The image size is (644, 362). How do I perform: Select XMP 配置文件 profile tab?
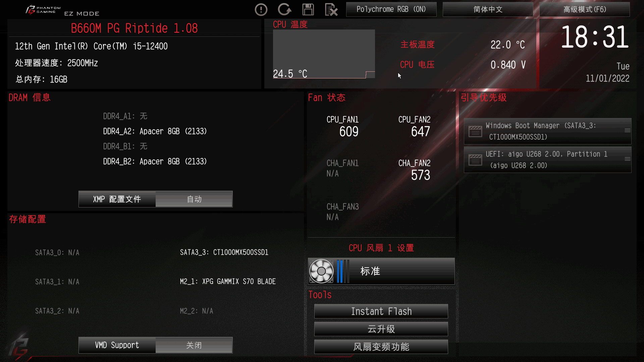(x=117, y=199)
